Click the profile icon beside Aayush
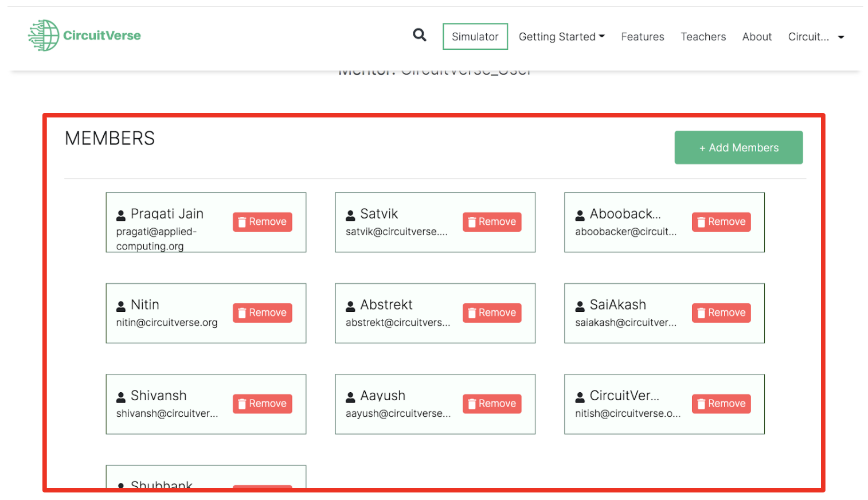 350,397
